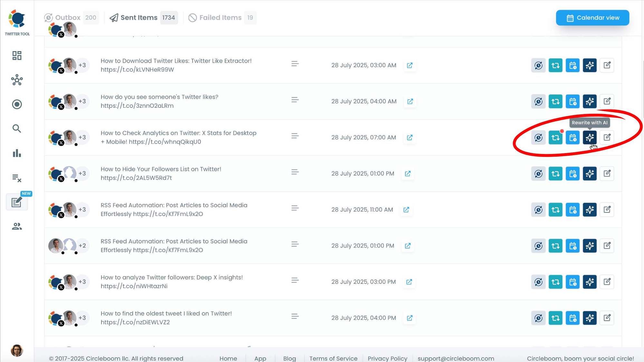Viewport: 644px width, 362px height.
Task: Click the repost-now circular icon on RSS 11:00 AM row
Action: (x=538, y=210)
